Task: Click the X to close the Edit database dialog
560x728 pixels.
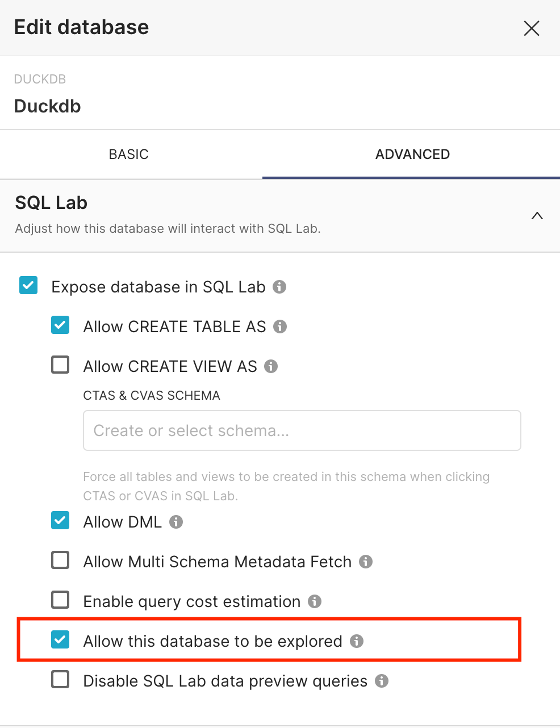Action: click(x=532, y=28)
